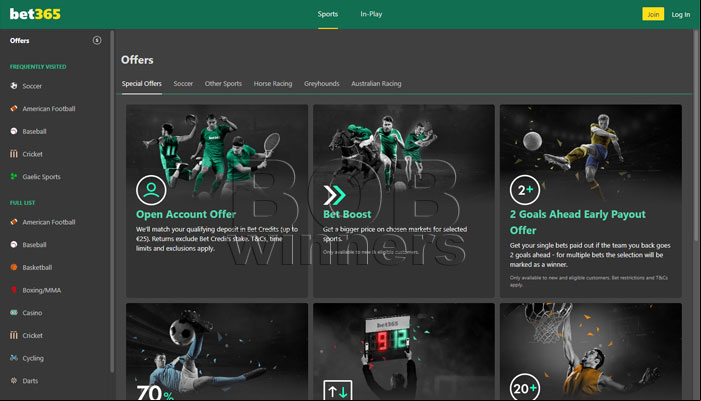Click the yellow Join button
Viewport: 701px width, 401px height.
point(653,14)
